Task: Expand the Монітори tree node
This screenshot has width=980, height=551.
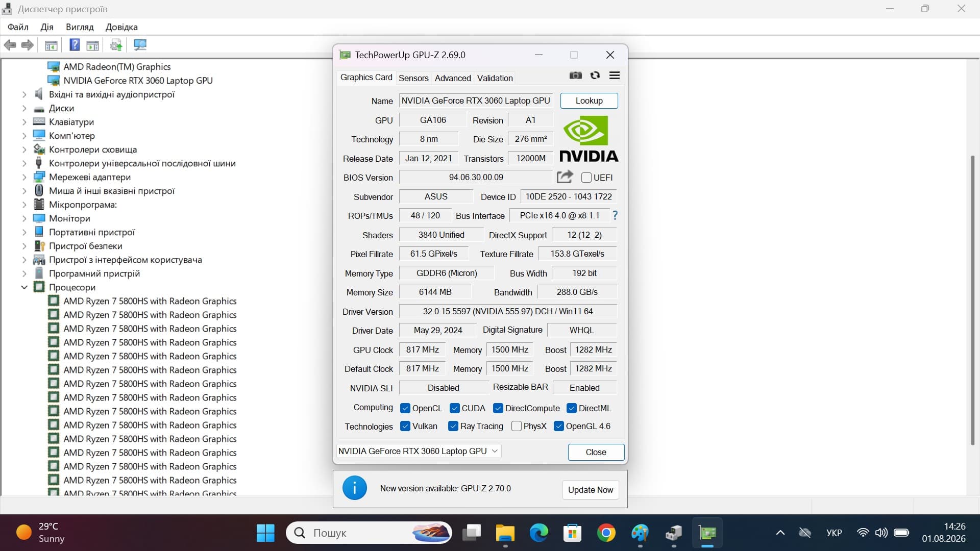Action: tap(24, 218)
